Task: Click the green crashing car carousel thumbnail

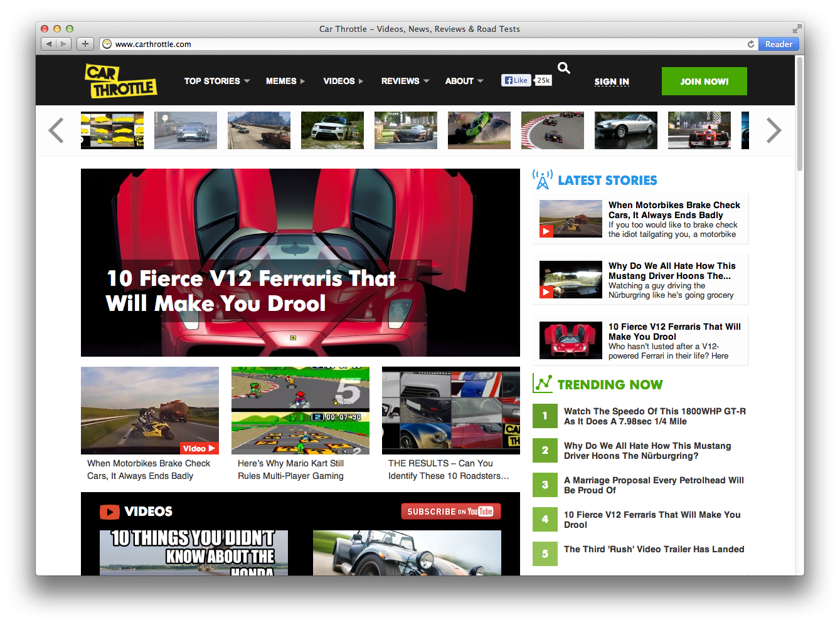Action: click(479, 130)
